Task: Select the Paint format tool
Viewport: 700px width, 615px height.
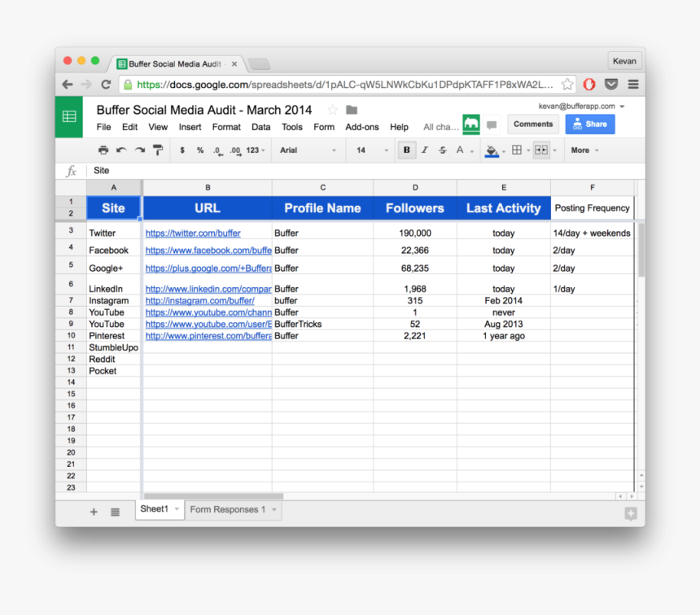Action: click(x=158, y=150)
